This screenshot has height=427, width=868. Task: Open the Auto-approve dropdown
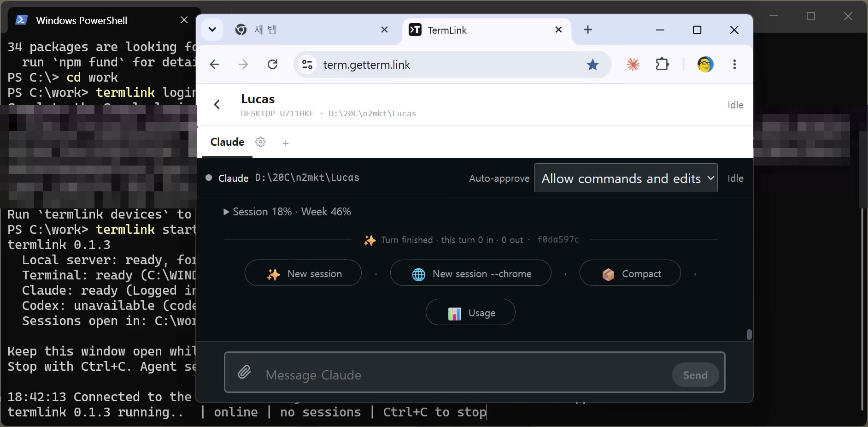(626, 178)
